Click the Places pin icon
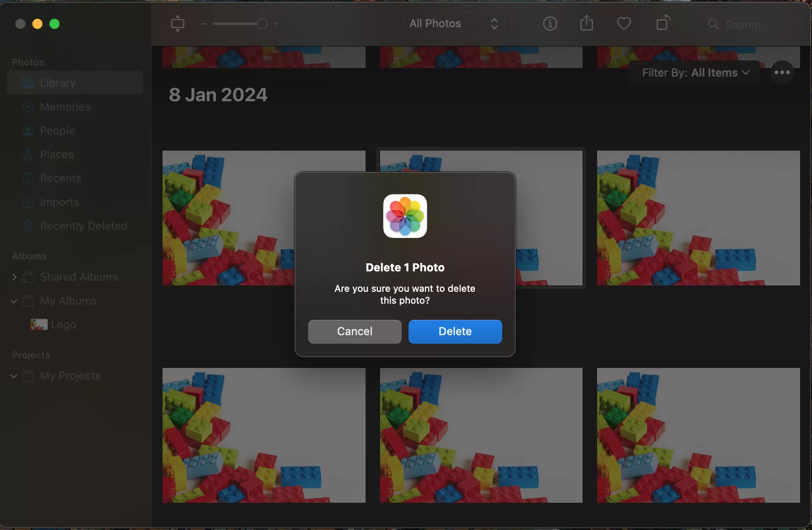812x530 pixels. 28,154
